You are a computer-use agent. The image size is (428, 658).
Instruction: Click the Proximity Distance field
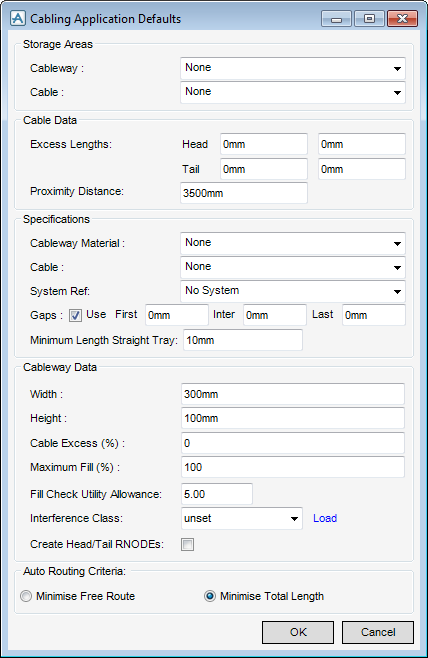click(244, 193)
